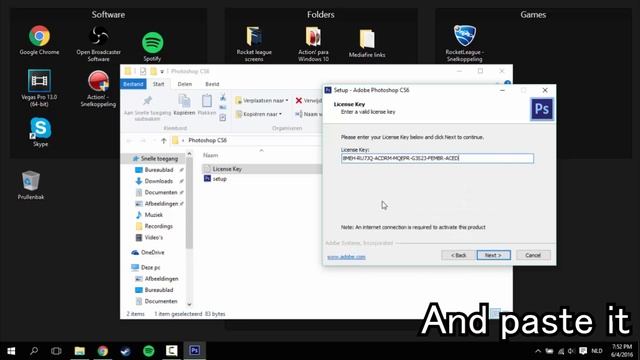
Task: Open Downloads in Snelle toegang
Action: pos(158,181)
